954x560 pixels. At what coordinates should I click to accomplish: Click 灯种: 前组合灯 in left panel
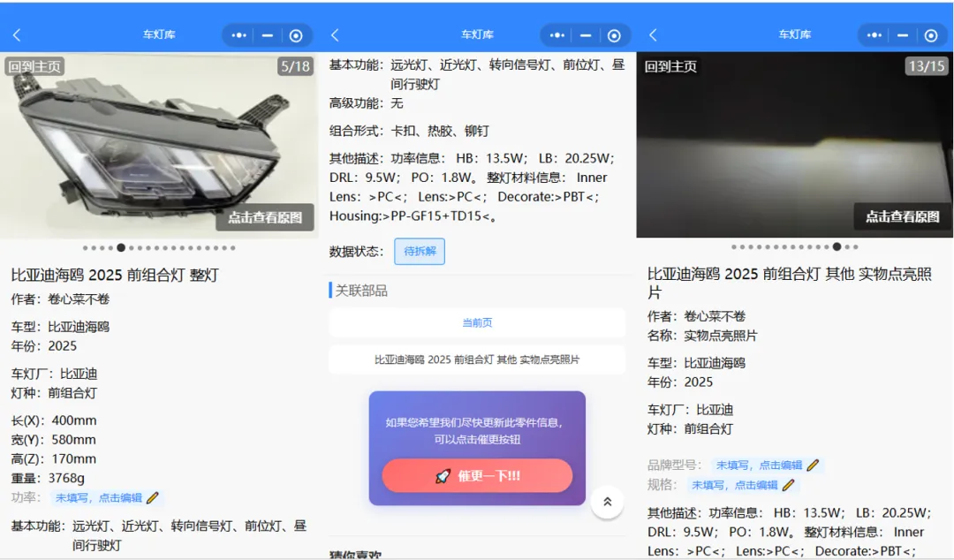[54, 392]
